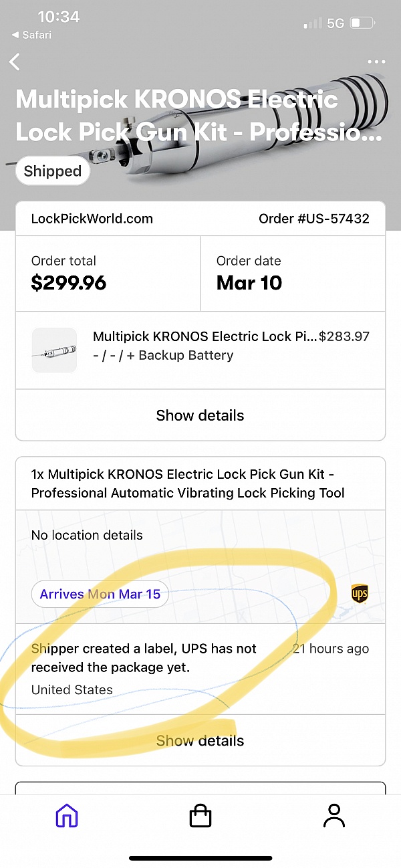Viewport: 401px width, 868px height.
Task: Open the LockPickWorld.com store link
Action: 92,219
